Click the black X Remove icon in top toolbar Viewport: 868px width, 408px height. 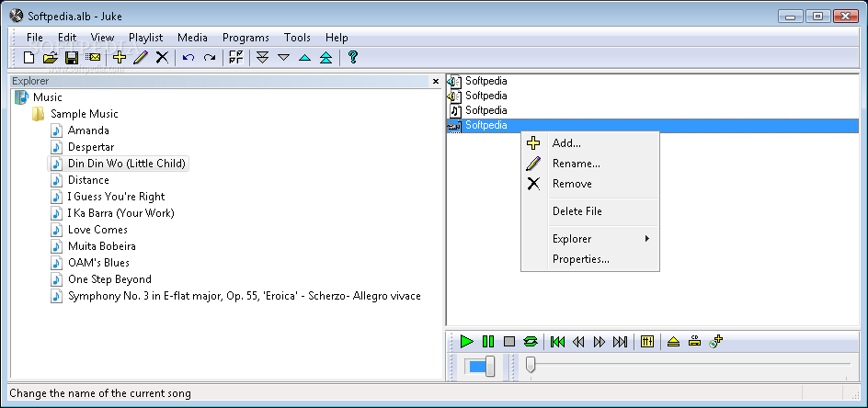(x=162, y=57)
